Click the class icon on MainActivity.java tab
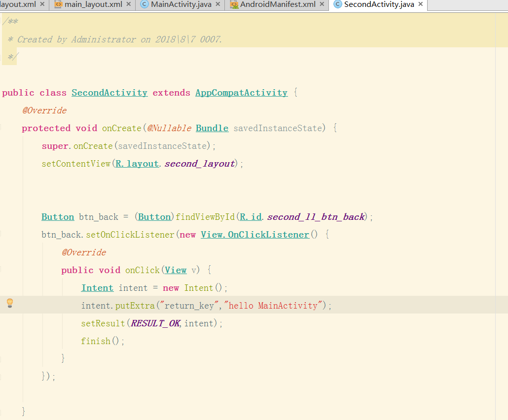This screenshot has height=420, width=508. (144, 4)
